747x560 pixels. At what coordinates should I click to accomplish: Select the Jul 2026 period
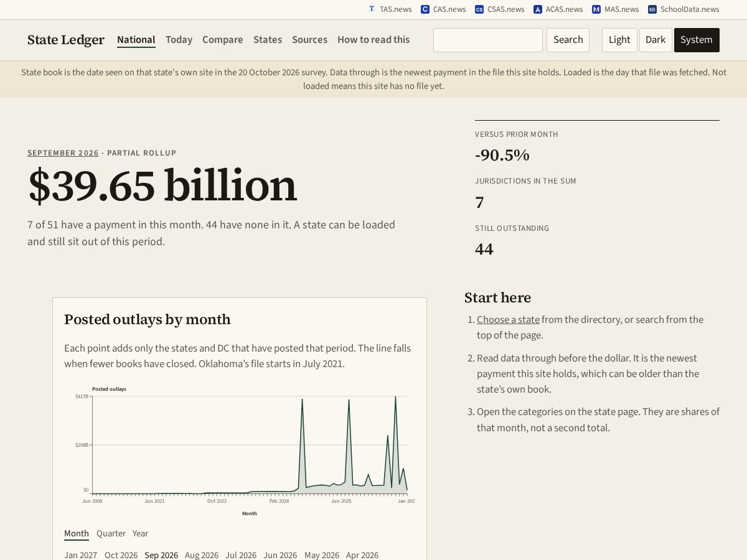241,555
